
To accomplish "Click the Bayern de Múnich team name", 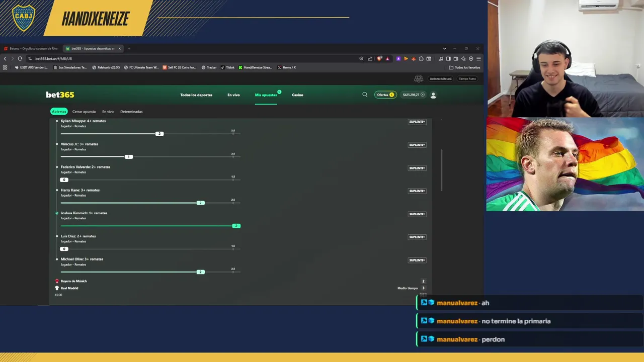I will point(74,281).
